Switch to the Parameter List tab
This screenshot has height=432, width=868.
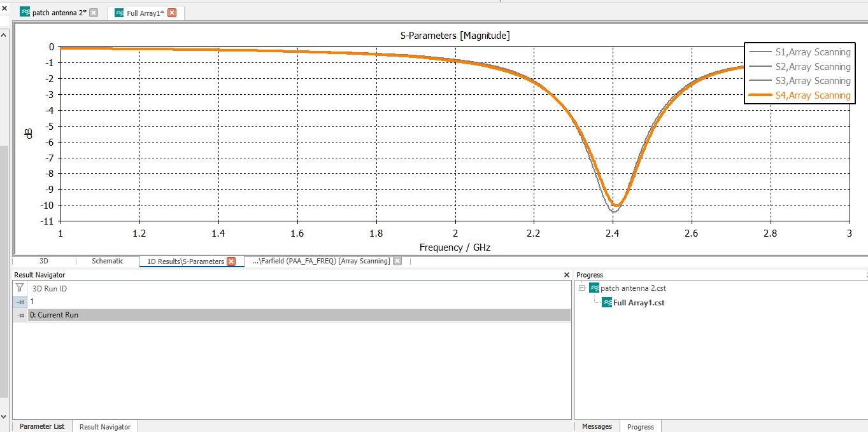(x=42, y=426)
